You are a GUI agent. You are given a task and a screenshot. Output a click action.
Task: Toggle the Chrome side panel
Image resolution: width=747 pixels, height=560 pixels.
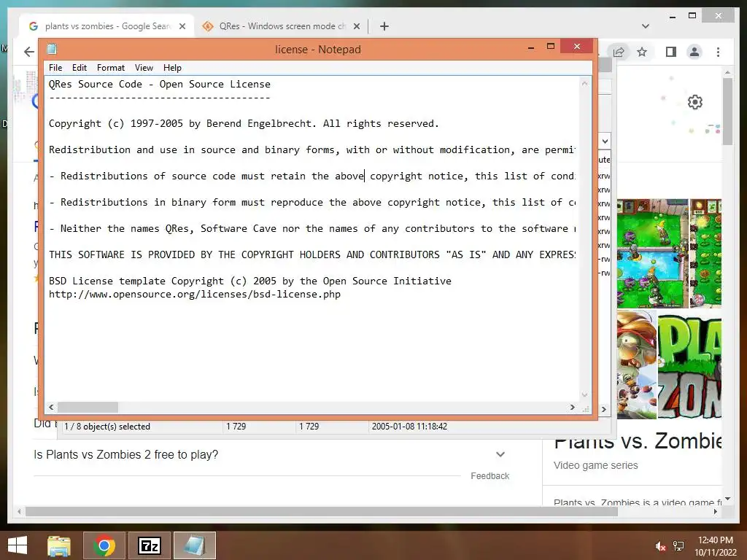point(671,52)
